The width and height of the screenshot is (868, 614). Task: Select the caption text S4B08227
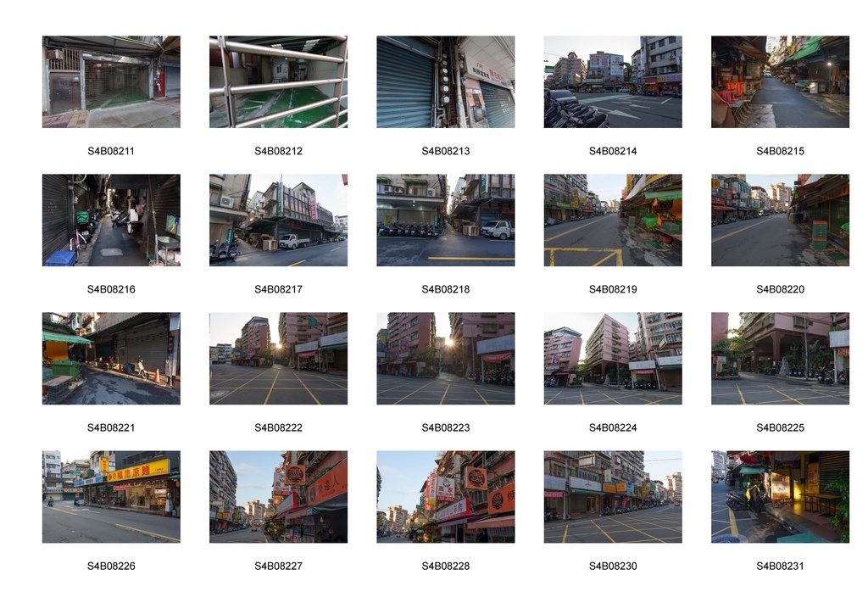click(x=278, y=566)
